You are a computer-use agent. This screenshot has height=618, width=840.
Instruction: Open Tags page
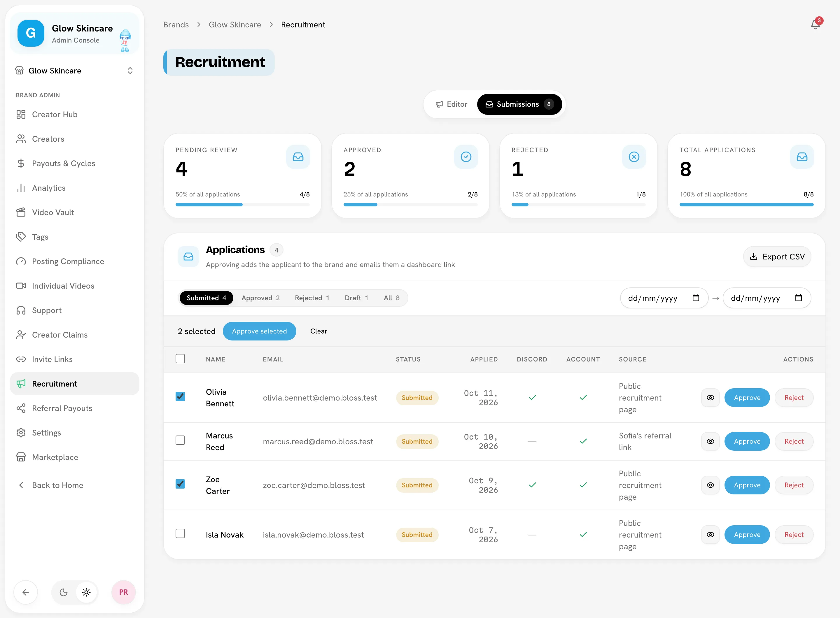click(74, 237)
